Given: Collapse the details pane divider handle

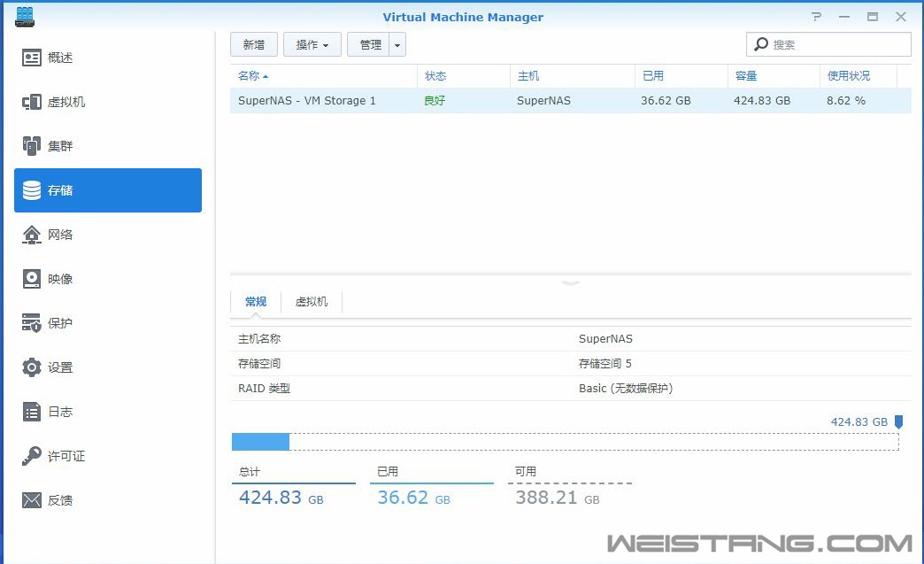Looking at the screenshot, I should 570,282.
